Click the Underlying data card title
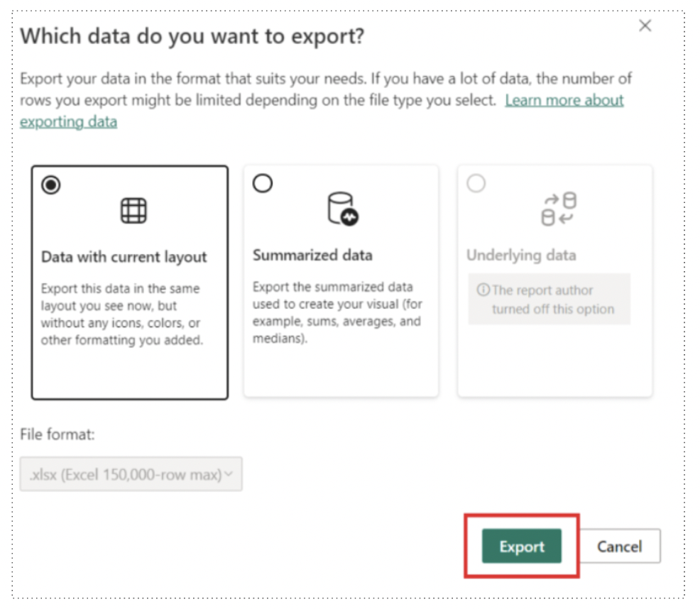 (x=521, y=255)
